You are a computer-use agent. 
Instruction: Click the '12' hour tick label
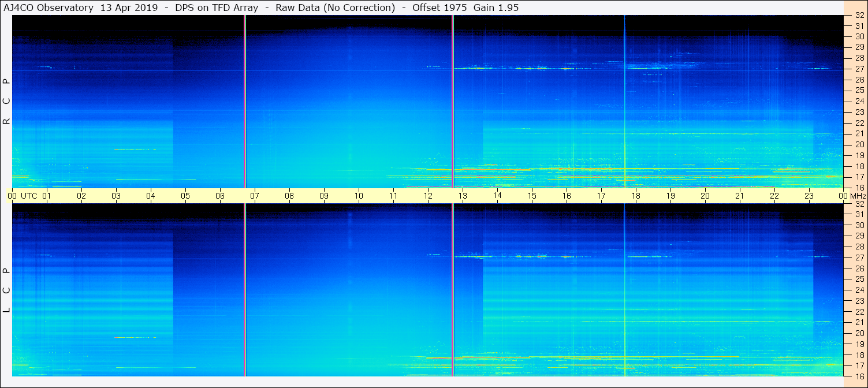428,196
